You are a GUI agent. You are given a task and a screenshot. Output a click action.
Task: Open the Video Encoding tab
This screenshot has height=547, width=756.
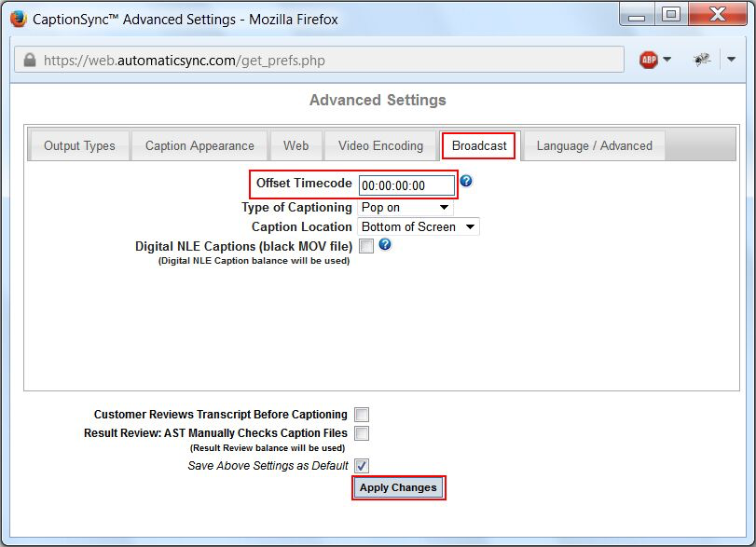click(x=379, y=145)
